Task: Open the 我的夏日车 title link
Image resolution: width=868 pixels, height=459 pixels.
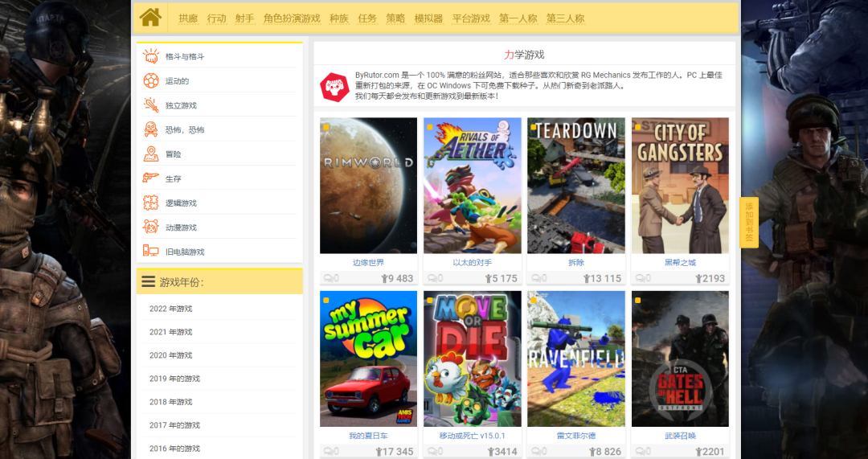Action: coord(368,436)
